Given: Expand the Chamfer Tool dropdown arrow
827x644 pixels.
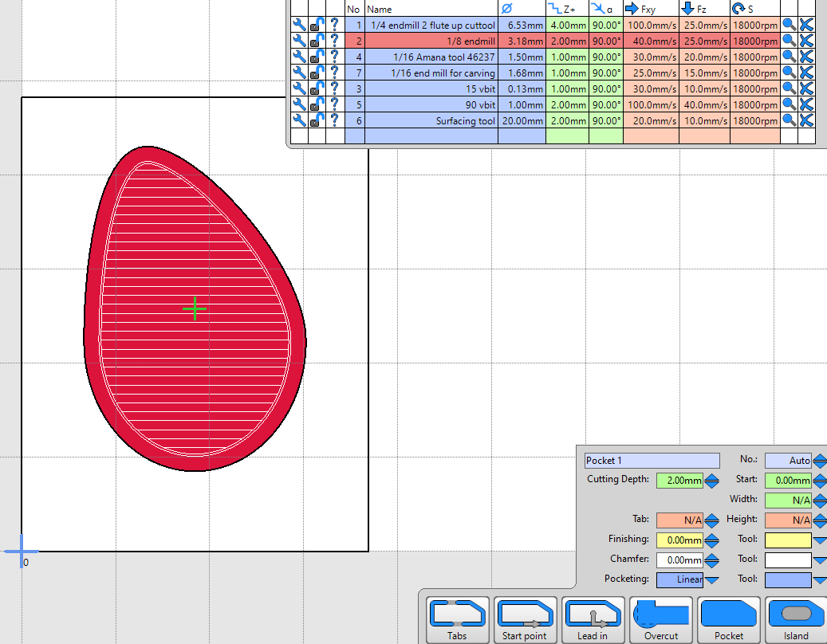Looking at the screenshot, I should (819, 560).
